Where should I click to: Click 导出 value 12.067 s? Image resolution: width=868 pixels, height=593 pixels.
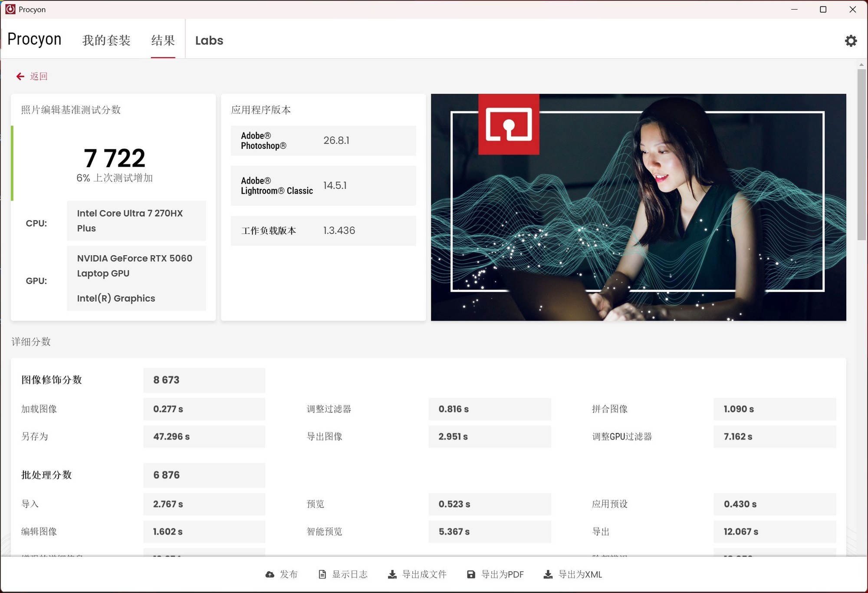coord(775,531)
